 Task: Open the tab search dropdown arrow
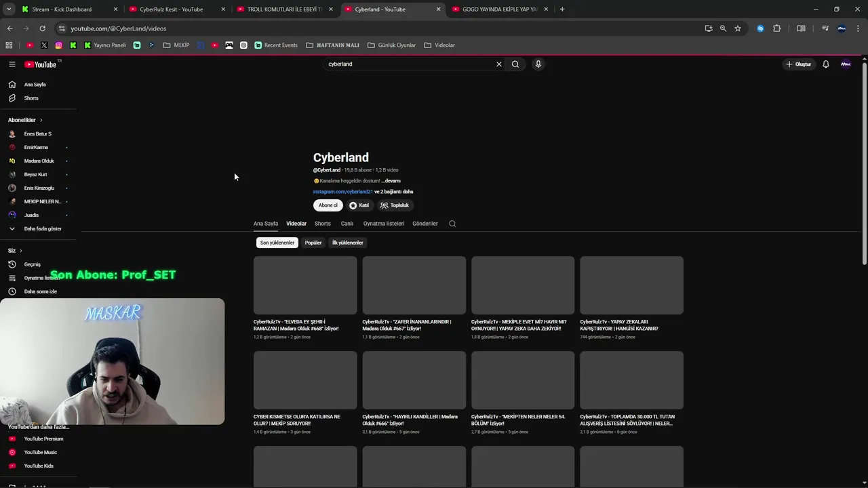[x=9, y=9]
